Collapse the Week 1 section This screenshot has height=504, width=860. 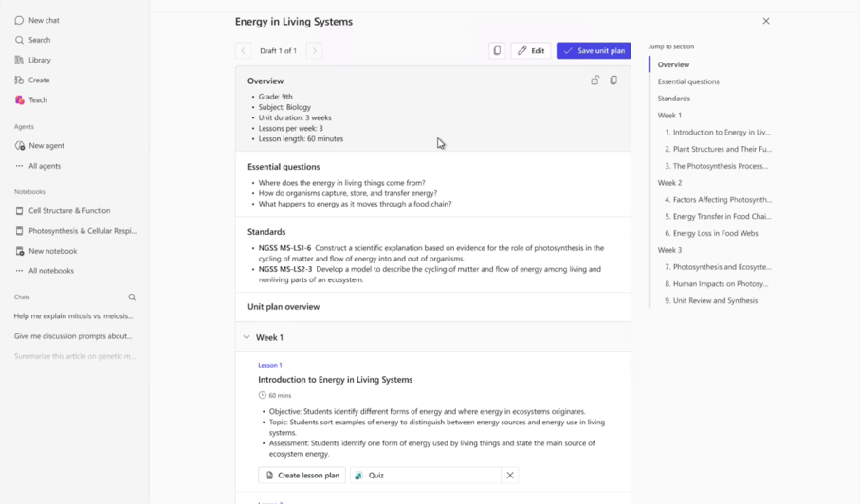point(247,337)
